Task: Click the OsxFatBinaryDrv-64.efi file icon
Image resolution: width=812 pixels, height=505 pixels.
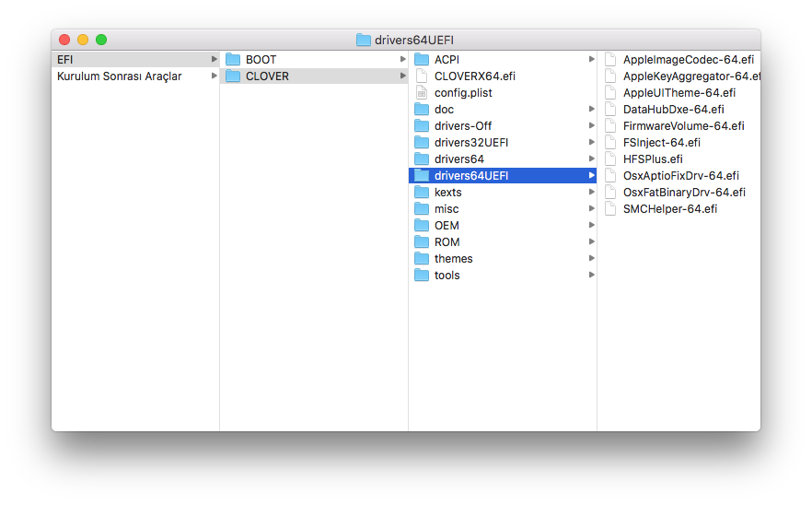Action: point(610,193)
